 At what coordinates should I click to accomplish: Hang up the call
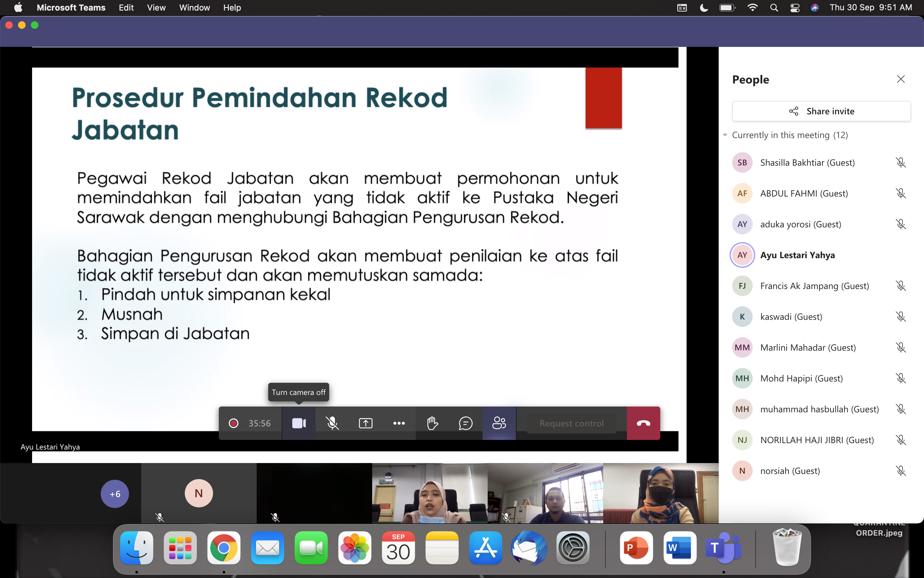(x=643, y=423)
